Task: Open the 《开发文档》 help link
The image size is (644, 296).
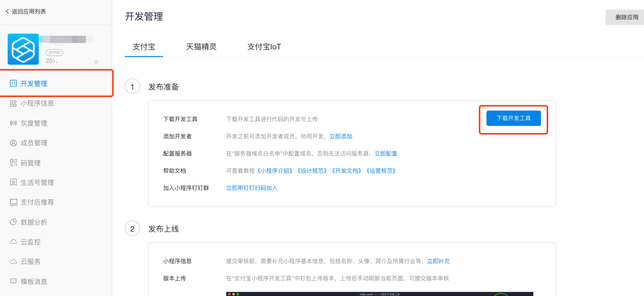Action: click(347, 171)
